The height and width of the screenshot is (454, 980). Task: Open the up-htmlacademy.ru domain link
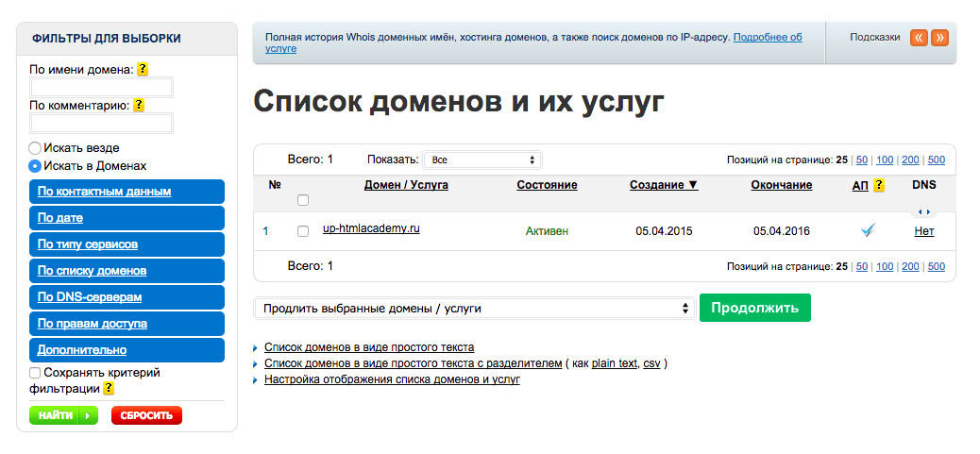[x=371, y=229]
